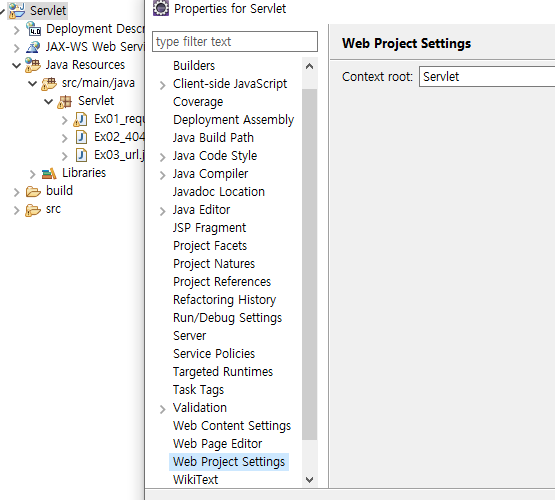Viewport: 555px width, 500px height.
Task: Open the Coverage properties page
Action: [198, 102]
